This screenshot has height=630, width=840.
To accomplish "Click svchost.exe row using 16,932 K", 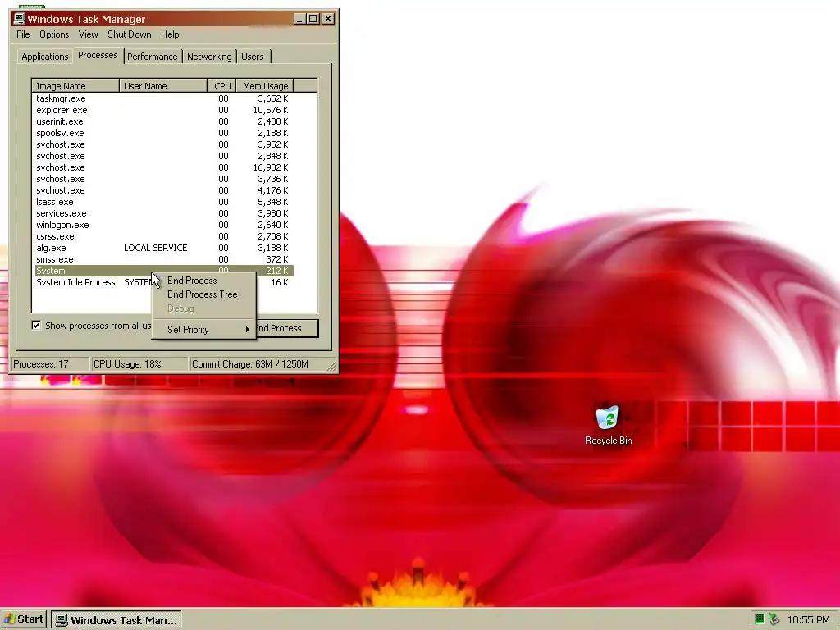I will pos(162,167).
